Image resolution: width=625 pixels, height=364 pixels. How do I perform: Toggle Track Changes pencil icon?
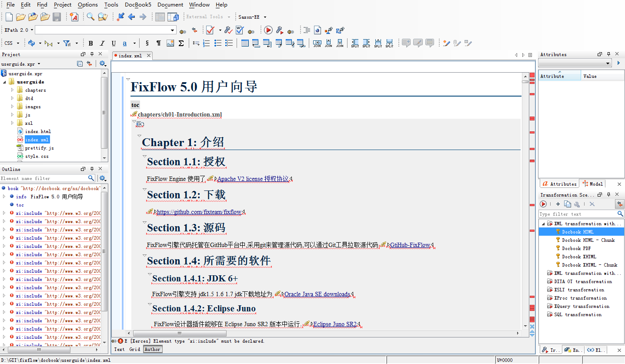[x=446, y=43]
